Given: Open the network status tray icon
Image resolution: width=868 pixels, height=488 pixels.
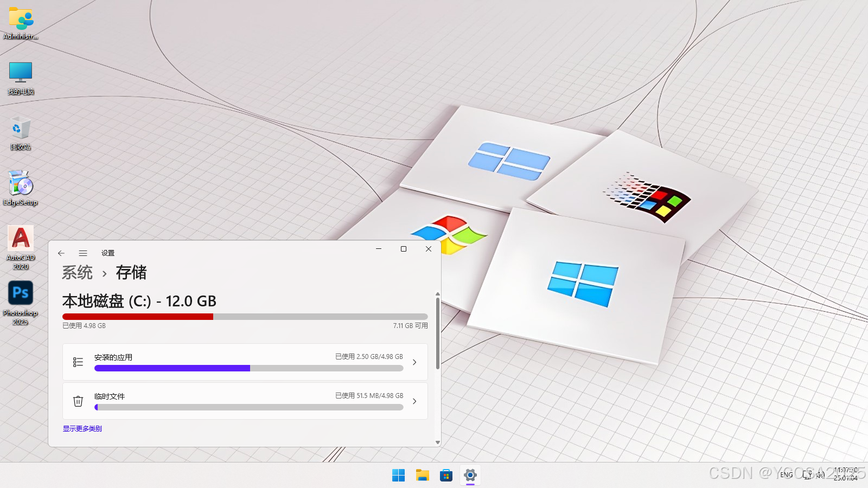Looking at the screenshot, I should (x=807, y=475).
